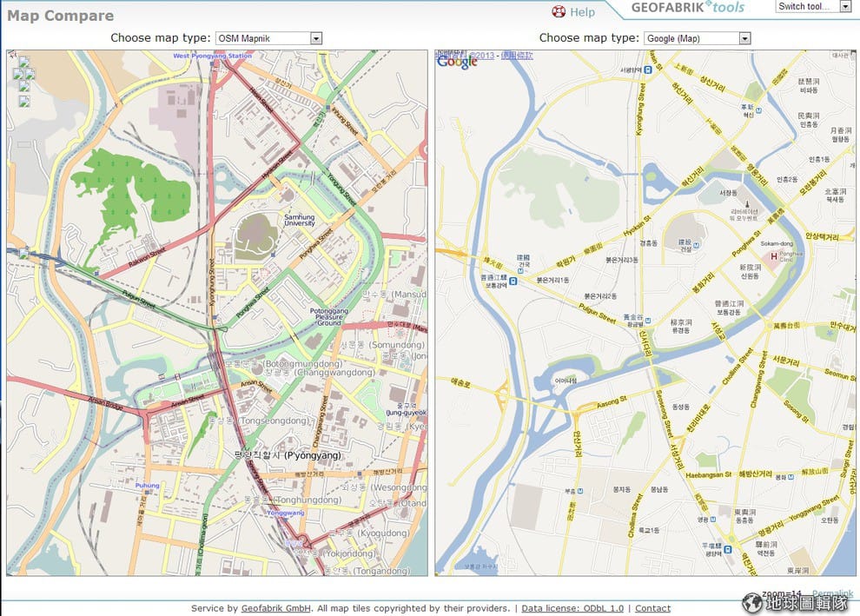Click the arrow of the Switch tool select box
The image size is (860, 616).
845,7
